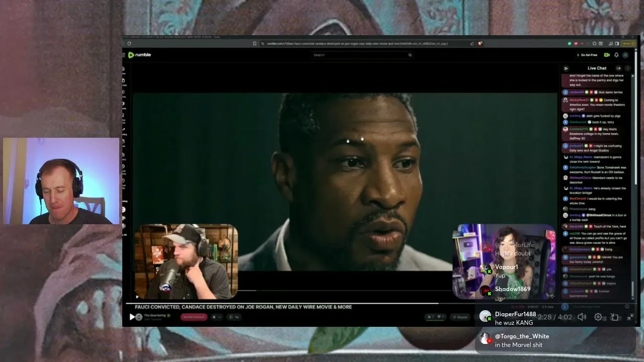This screenshot has width=644, height=362.
Task: Click the streamer webcam overlay with headphones
Action: pos(61,181)
